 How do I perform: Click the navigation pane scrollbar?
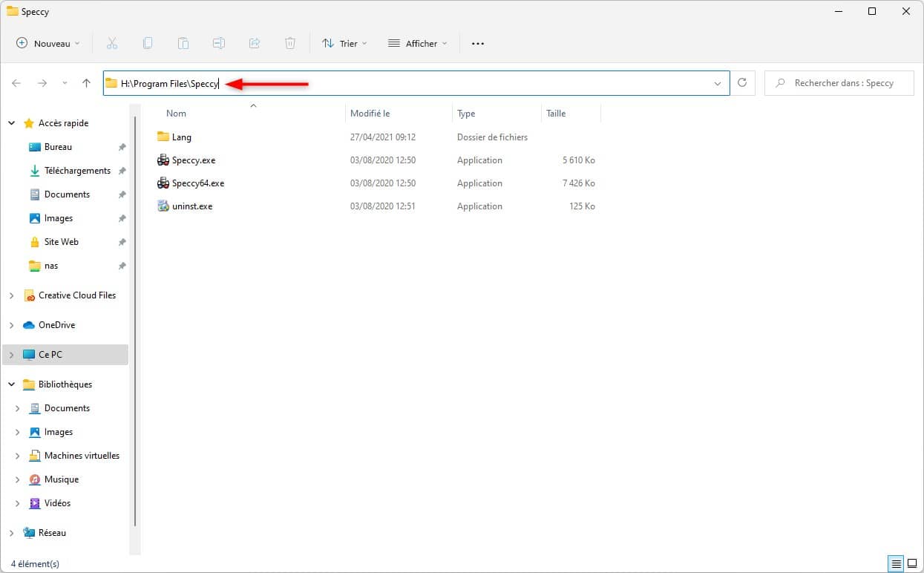pos(134,321)
